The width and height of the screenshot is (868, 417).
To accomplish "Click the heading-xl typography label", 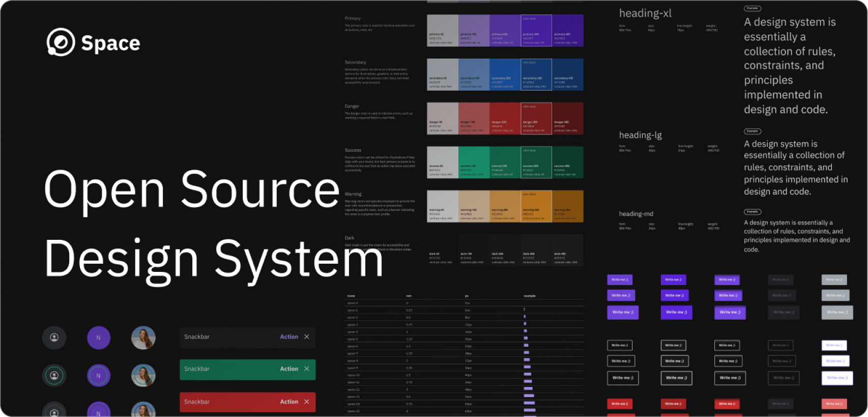I will click(645, 13).
